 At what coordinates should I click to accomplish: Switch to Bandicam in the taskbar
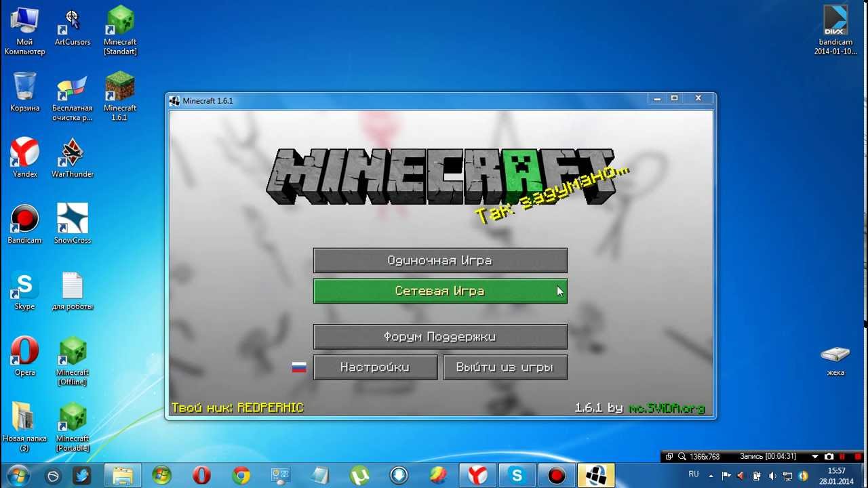(x=557, y=476)
